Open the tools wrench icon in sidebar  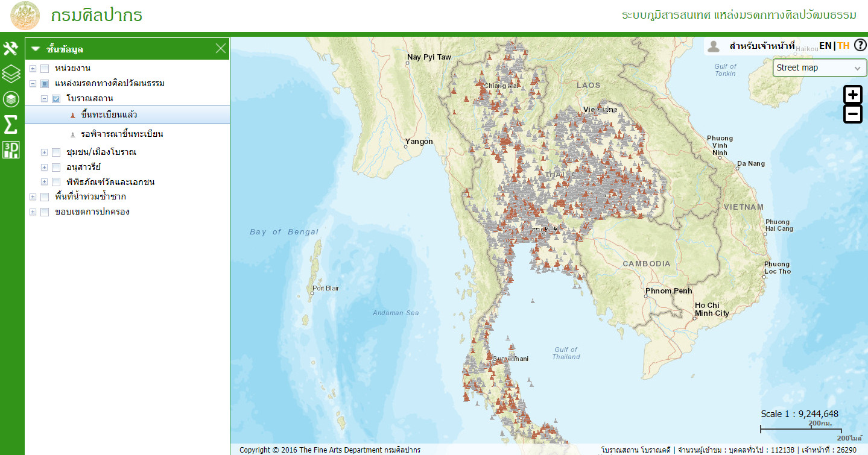click(x=11, y=49)
